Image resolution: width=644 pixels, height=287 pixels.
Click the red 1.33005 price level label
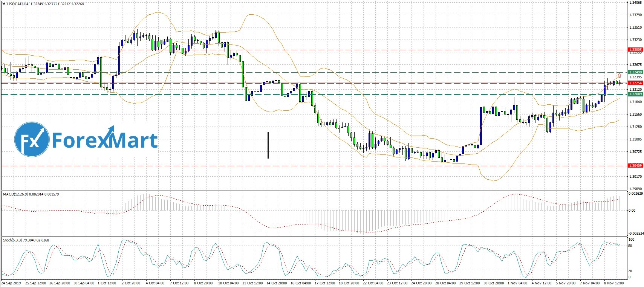click(x=635, y=50)
